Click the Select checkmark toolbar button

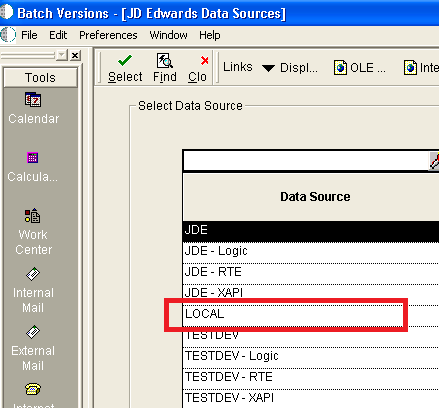(x=125, y=69)
